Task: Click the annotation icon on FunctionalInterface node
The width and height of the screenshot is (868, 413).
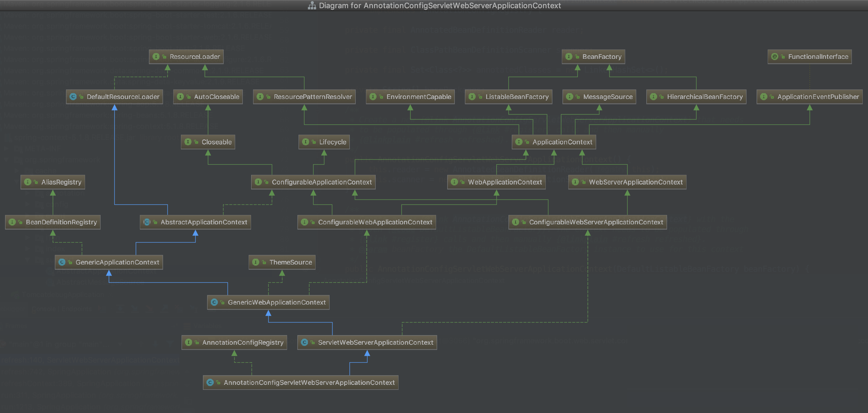Action: point(775,57)
